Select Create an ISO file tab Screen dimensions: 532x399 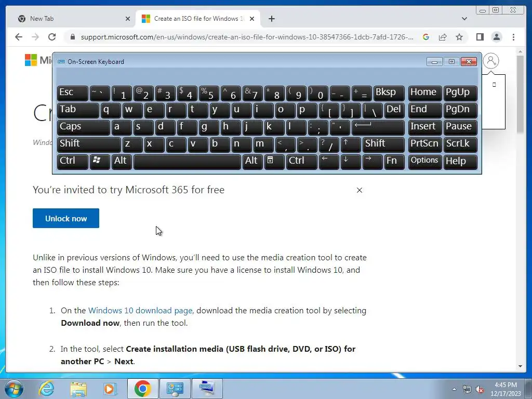click(x=198, y=19)
